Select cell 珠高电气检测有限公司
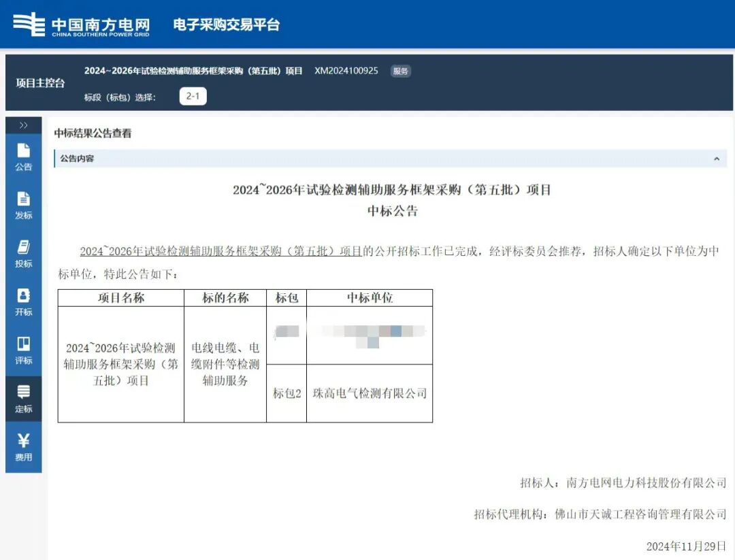The height and width of the screenshot is (560, 735). pos(370,393)
